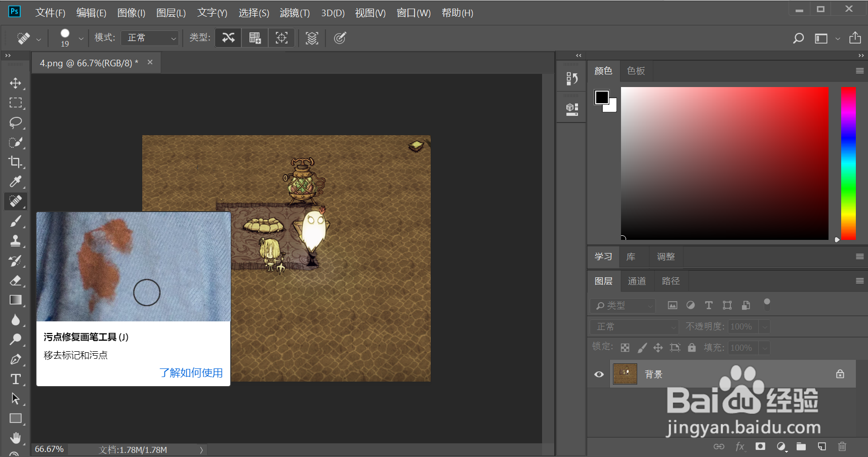868x457 pixels.
Task: Expand the status bar info arrow
Action: (201, 450)
